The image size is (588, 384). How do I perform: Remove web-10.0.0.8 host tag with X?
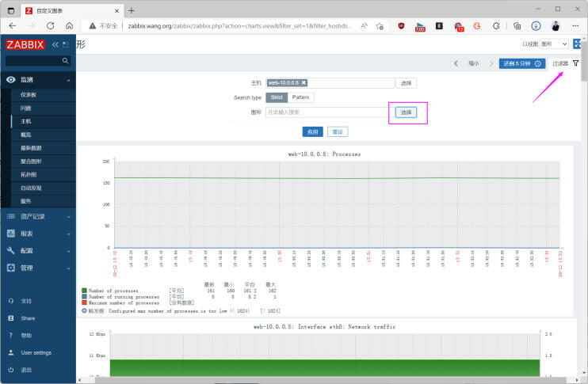tap(304, 83)
